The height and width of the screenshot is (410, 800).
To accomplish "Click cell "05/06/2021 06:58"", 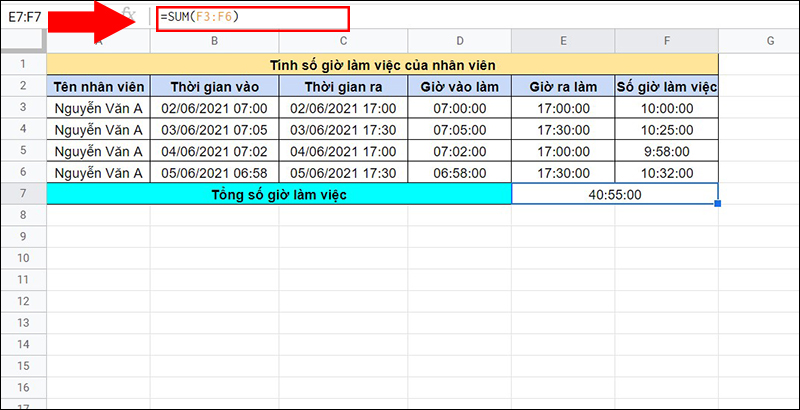I will click(215, 173).
